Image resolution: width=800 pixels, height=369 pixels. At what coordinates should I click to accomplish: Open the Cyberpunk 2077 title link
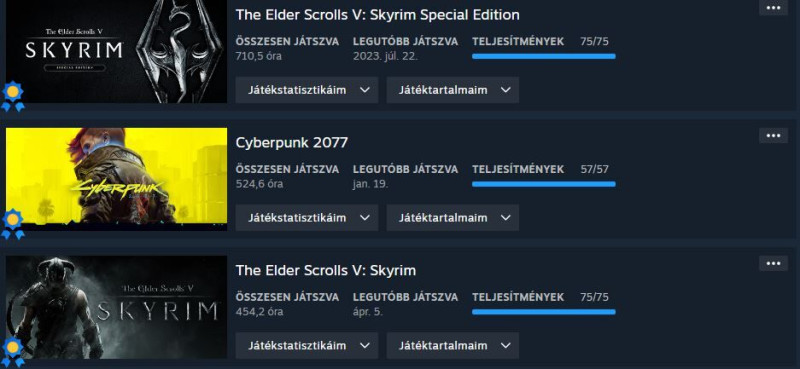tap(292, 142)
